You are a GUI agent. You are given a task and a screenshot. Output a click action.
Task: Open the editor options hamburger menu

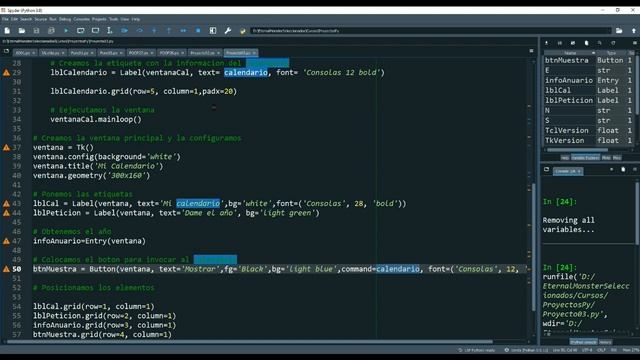coord(531,51)
